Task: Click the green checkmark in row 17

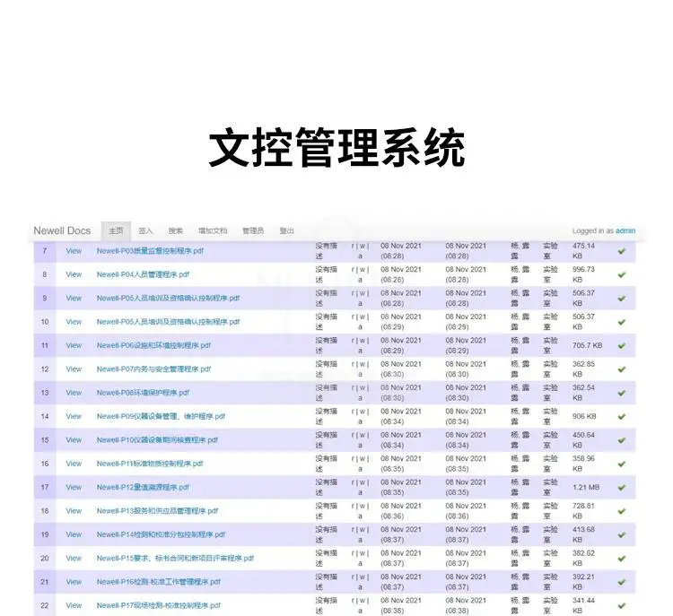Action: coord(622,487)
